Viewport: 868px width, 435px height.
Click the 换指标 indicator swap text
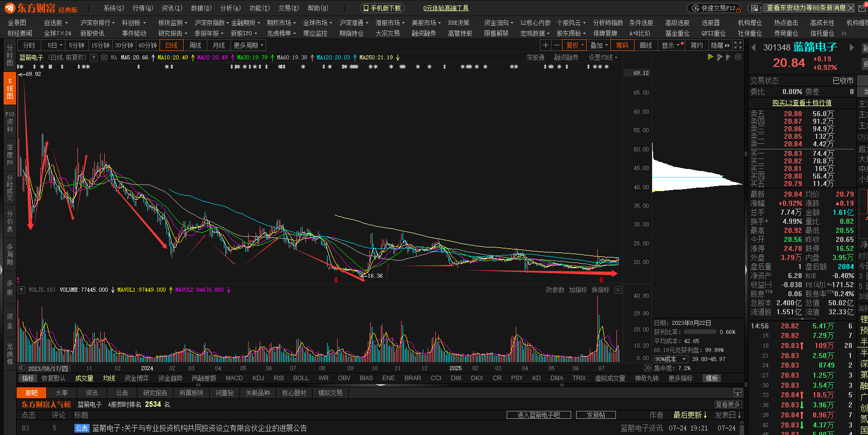(600, 290)
